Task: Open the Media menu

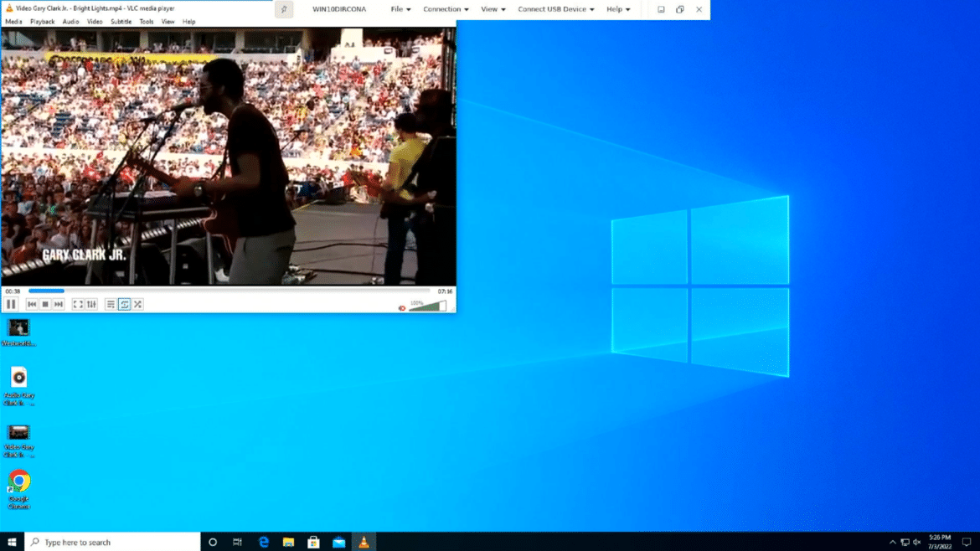Action: pyautogui.click(x=13, y=22)
